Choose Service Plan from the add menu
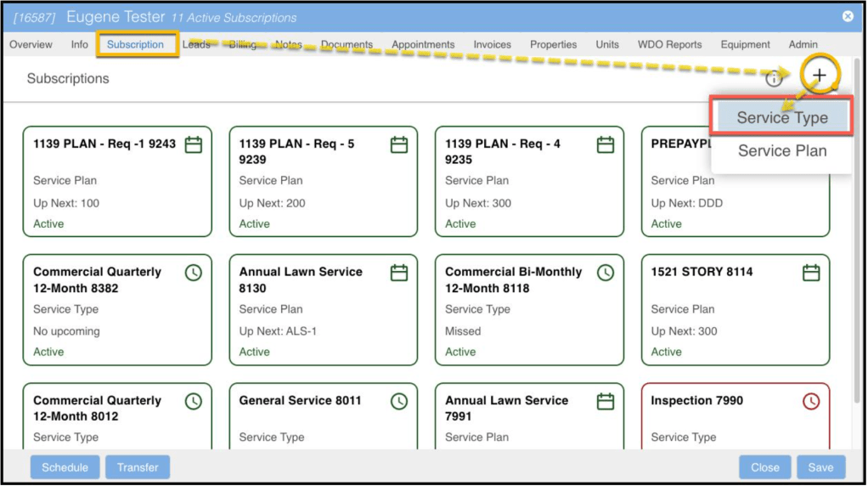Image resolution: width=868 pixels, height=486 pixels. (x=781, y=151)
